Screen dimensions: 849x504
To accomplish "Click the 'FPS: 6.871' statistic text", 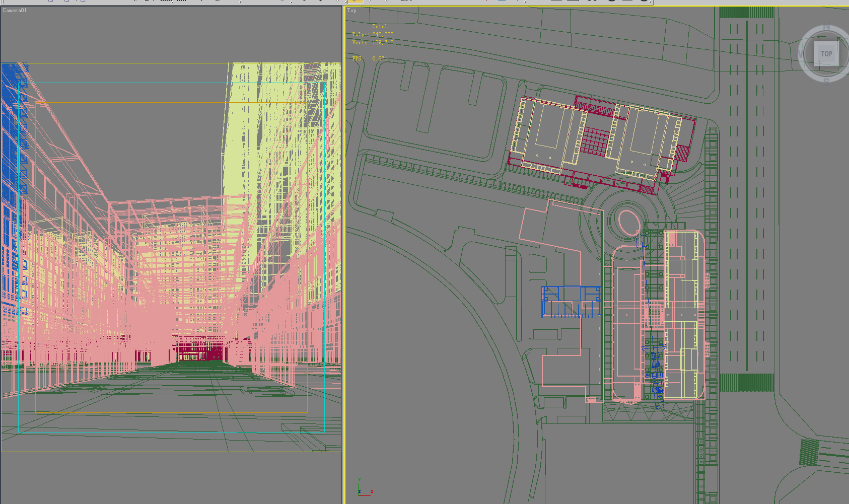I will (370, 58).
